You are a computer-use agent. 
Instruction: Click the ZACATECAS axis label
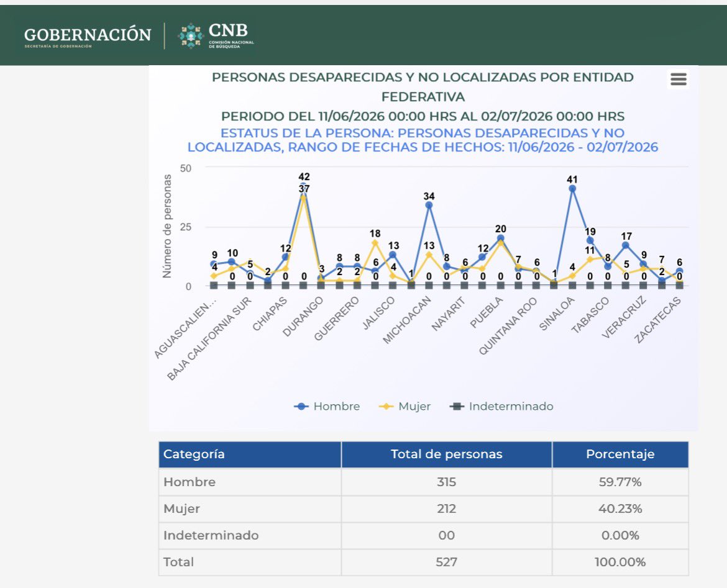click(x=658, y=320)
